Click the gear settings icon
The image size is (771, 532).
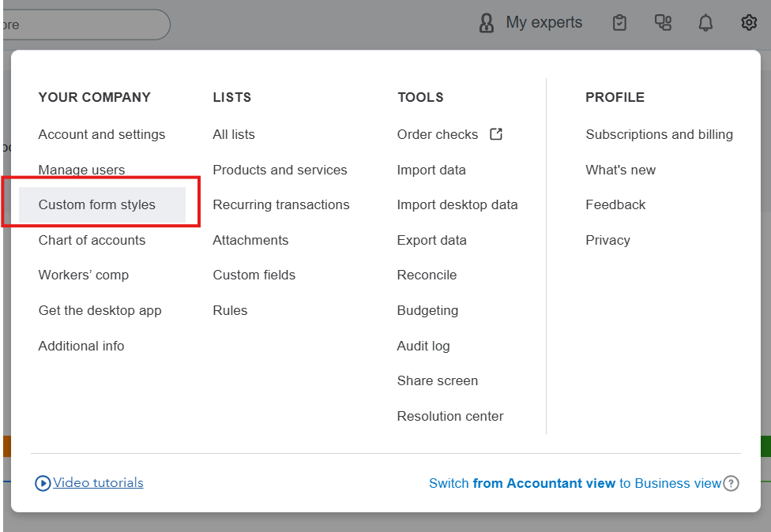(749, 23)
